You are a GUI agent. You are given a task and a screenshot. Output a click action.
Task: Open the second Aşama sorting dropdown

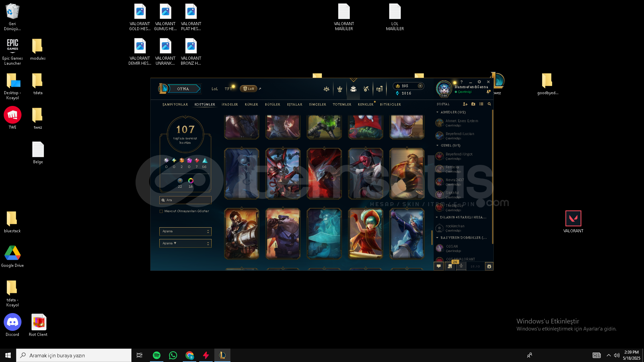click(185, 243)
